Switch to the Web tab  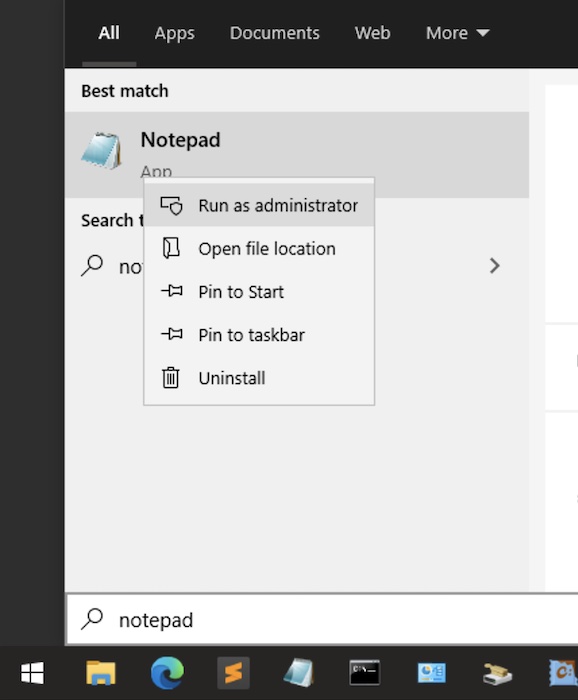click(373, 33)
